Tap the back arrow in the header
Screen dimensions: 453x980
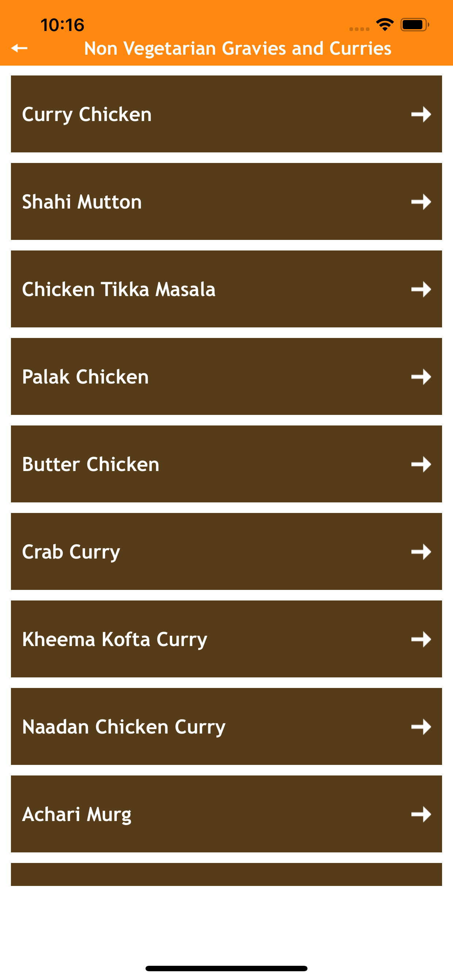[19, 48]
